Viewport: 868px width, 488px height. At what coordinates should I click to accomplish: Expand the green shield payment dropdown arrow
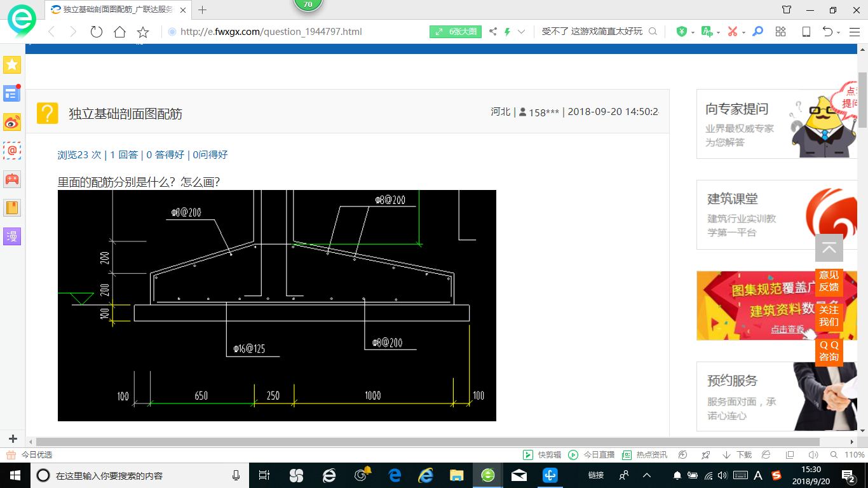coord(692,32)
